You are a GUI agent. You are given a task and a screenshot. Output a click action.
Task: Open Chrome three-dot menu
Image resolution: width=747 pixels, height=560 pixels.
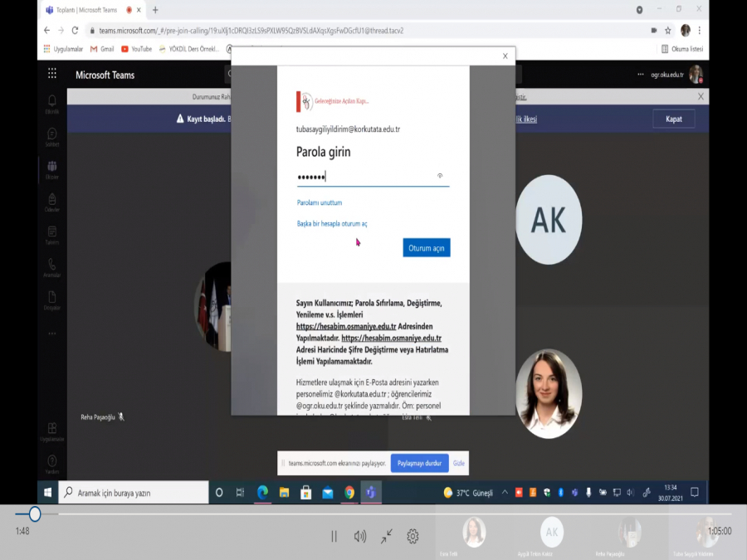(700, 31)
